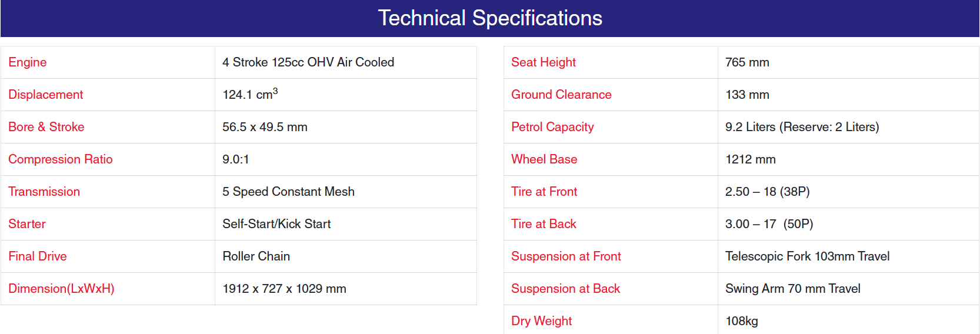
Task: Click the Dimension(LxWxH) label
Action: pyautogui.click(x=61, y=289)
